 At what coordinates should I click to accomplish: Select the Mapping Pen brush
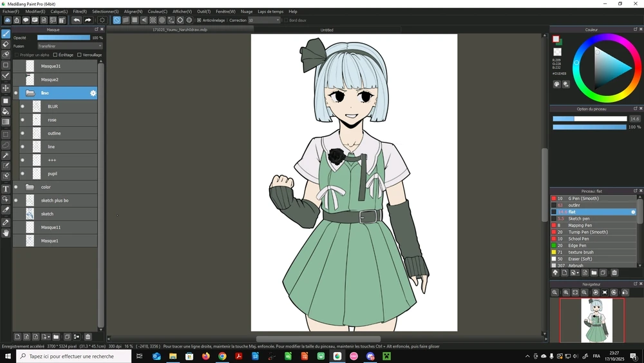(x=594, y=225)
